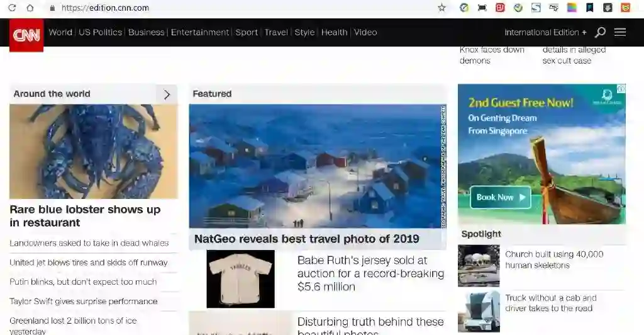Click the Spotlight section heading

click(481, 234)
